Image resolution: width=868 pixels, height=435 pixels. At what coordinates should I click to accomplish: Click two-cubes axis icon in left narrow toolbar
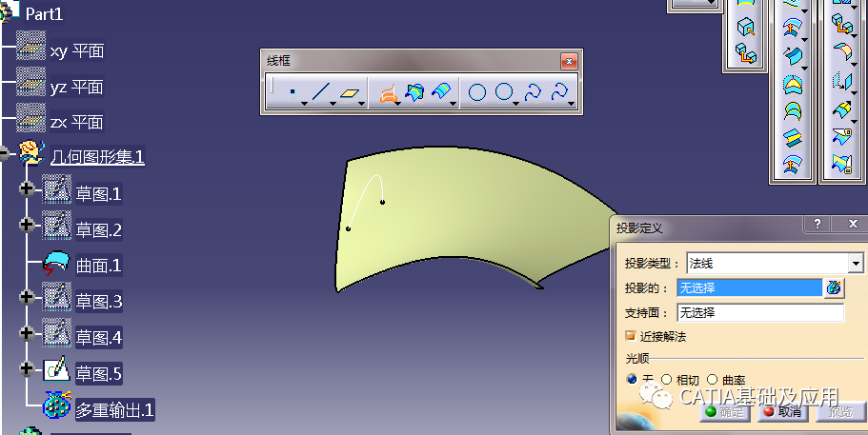746,53
